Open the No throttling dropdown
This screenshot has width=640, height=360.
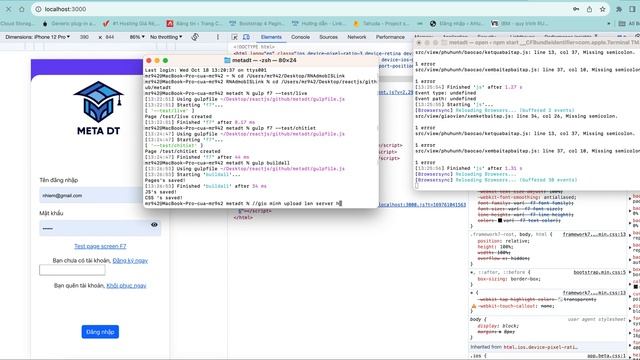coord(166,37)
